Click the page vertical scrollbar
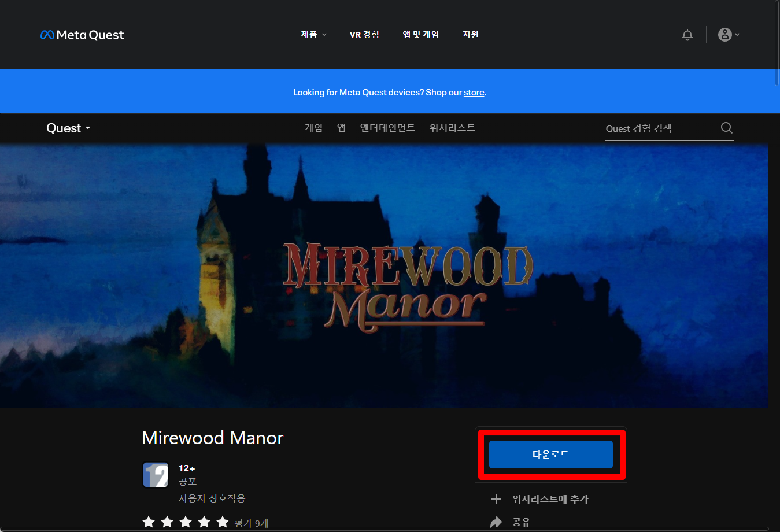 pyautogui.click(x=777, y=43)
